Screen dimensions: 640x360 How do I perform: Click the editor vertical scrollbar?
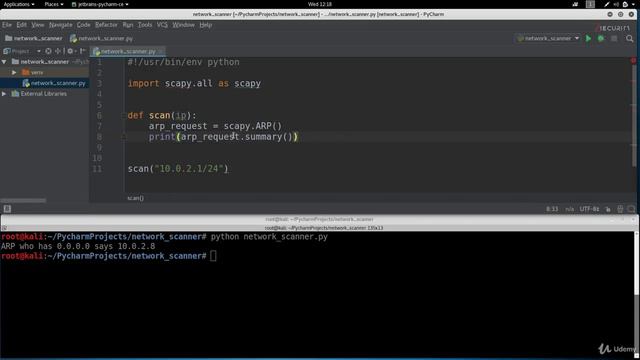click(634, 116)
